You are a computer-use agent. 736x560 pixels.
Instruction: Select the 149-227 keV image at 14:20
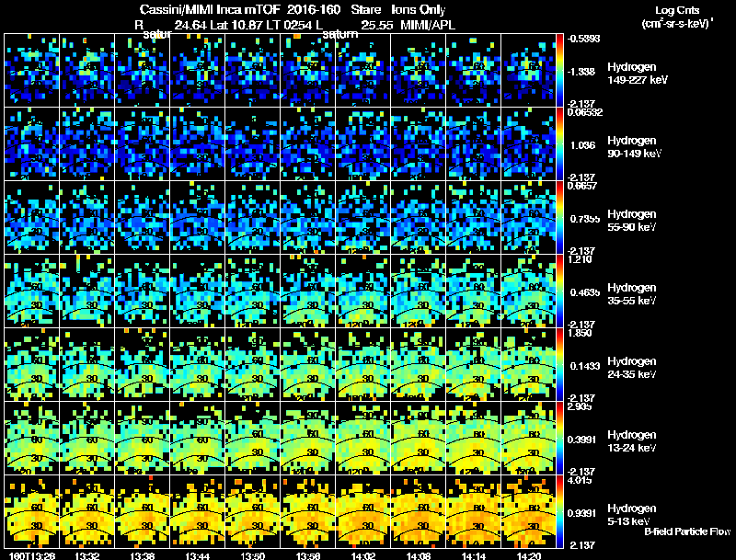pyautogui.click(x=528, y=71)
